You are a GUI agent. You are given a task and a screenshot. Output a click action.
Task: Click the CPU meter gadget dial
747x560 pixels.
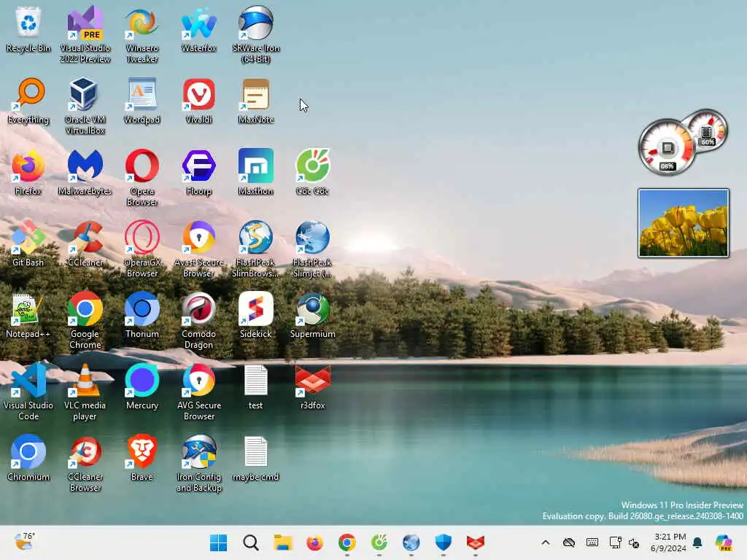(667, 147)
